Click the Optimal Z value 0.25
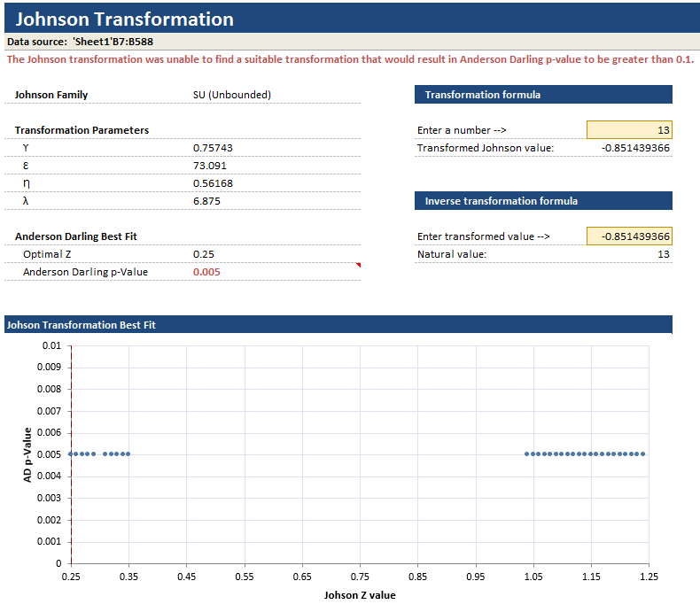This screenshot has height=612, width=700. (x=203, y=254)
